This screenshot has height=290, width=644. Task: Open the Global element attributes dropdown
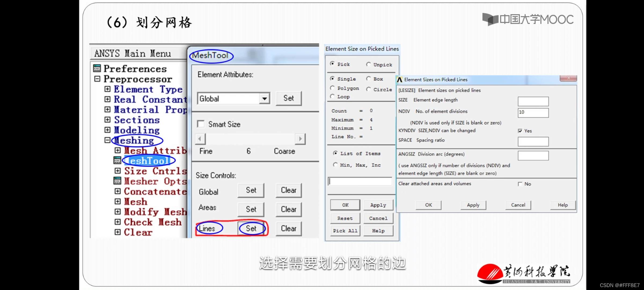point(264,99)
